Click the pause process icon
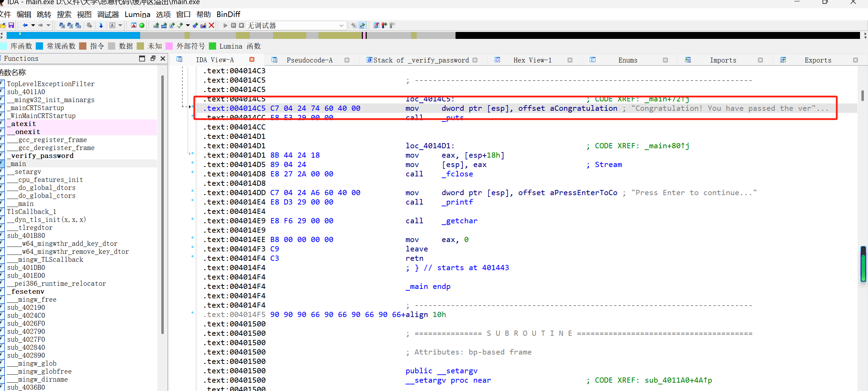The image size is (868, 391). [233, 25]
